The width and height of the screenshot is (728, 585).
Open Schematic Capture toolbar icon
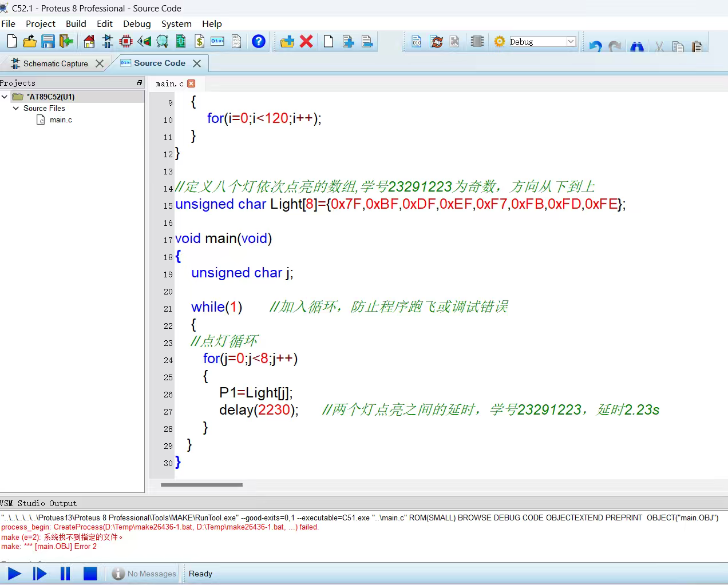pyautogui.click(x=107, y=41)
